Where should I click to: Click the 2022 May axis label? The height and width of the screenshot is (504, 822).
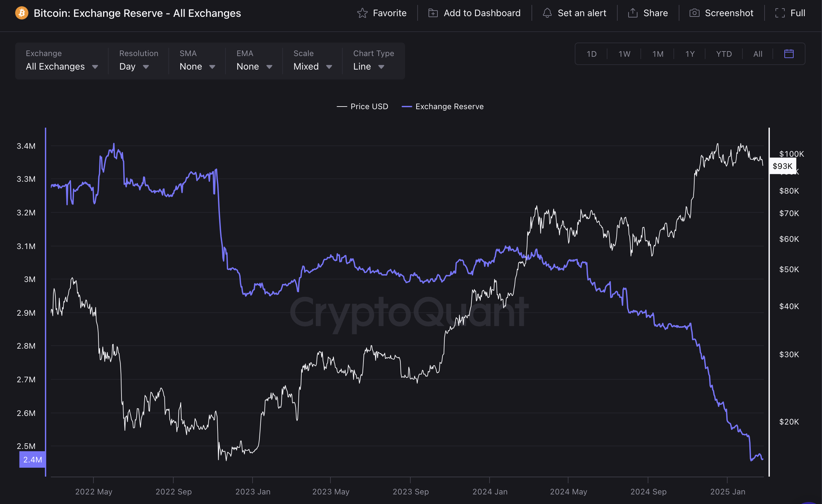point(94,492)
